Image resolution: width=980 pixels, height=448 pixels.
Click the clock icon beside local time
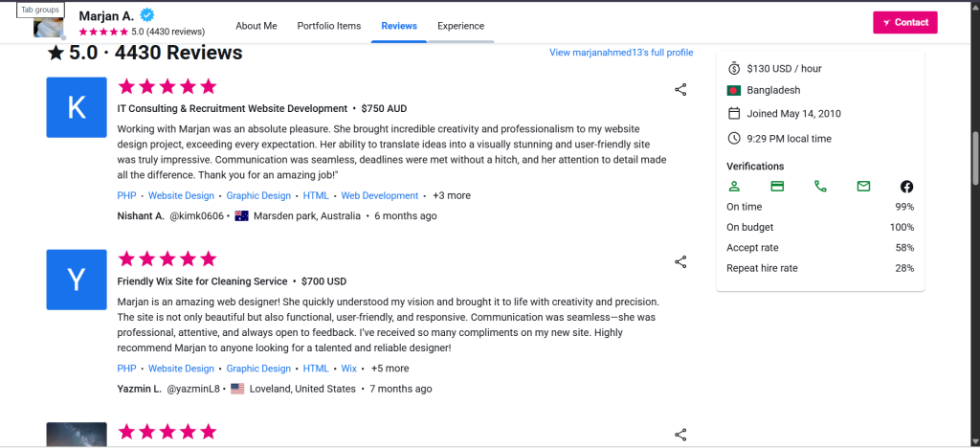(734, 138)
